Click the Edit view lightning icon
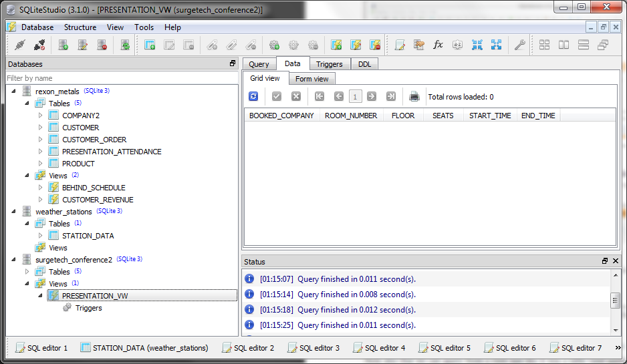Image resolution: width=627 pixels, height=364 pixels. pyautogui.click(x=356, y=45)
